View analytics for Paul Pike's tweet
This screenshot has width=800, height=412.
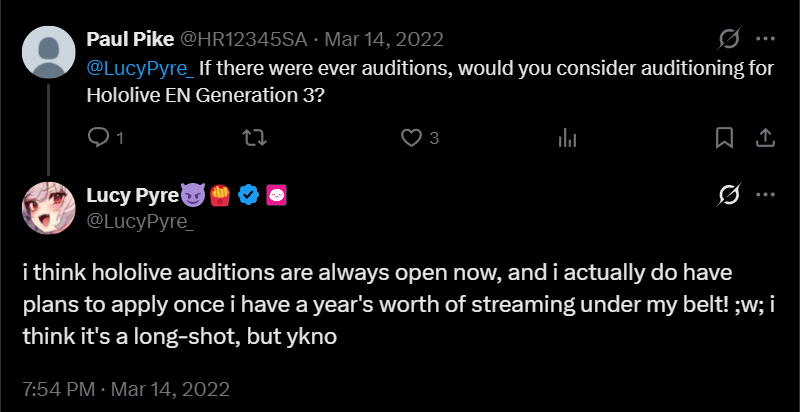coord(567,137)
